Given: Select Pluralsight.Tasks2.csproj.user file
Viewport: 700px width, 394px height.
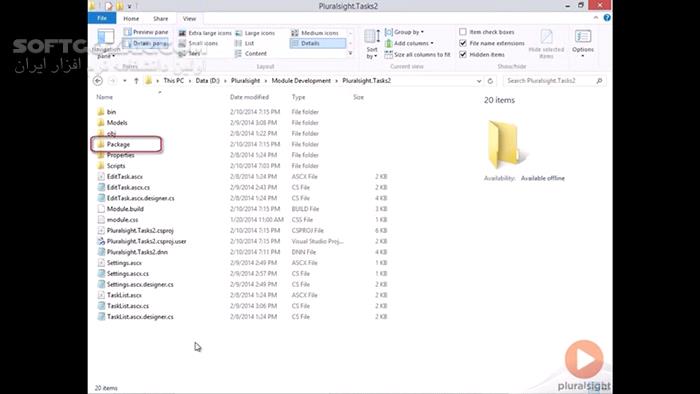Looking at the screenshot, I should (x=146, y=241).
